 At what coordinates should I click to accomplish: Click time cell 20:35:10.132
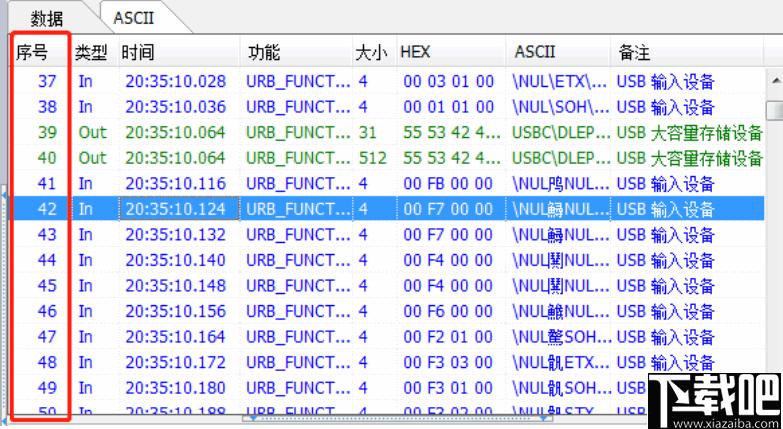tap(176, 234)
